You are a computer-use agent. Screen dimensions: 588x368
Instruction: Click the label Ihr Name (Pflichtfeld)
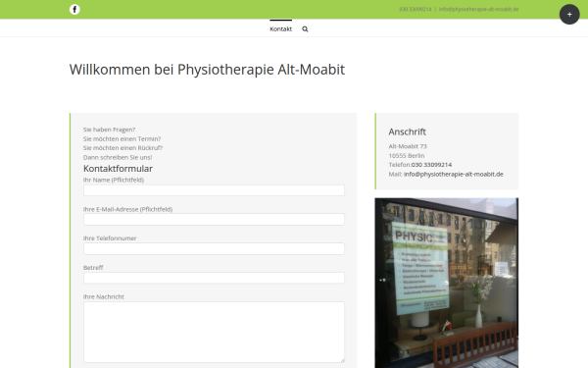coord(114,180)
